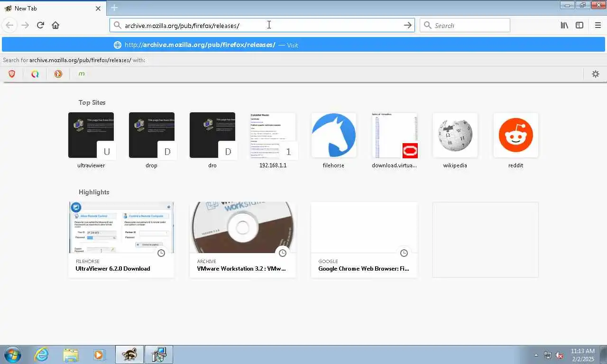This screenshot has width=607, height=364.
Task: Visit the suggested archive.mozilla.org releases URL
Action: click(x=303, y=45)
